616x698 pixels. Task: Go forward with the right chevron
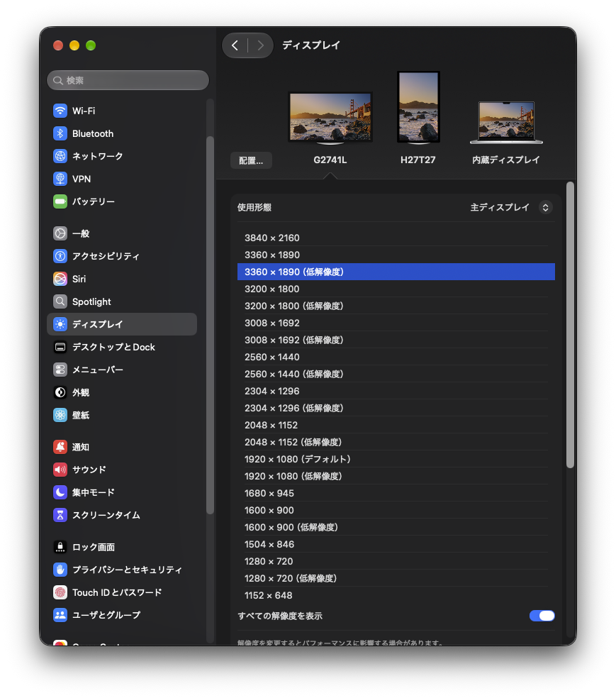point(260,45)
